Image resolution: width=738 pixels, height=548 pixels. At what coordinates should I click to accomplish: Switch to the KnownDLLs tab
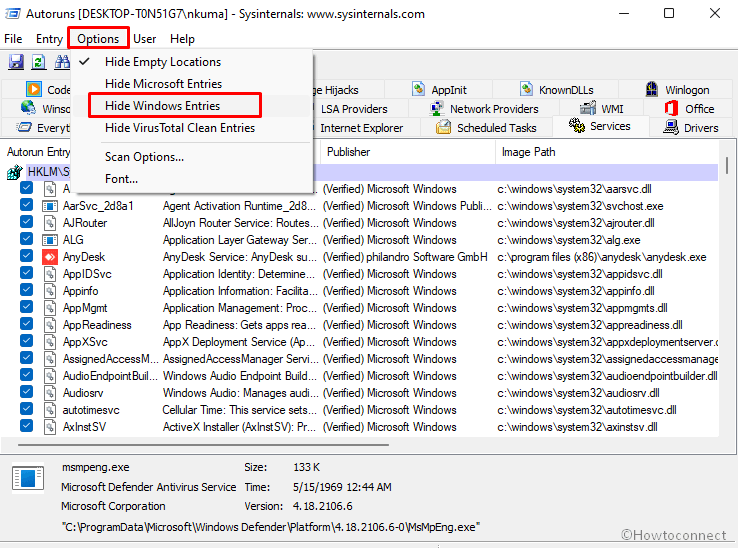tap(556, 89)
